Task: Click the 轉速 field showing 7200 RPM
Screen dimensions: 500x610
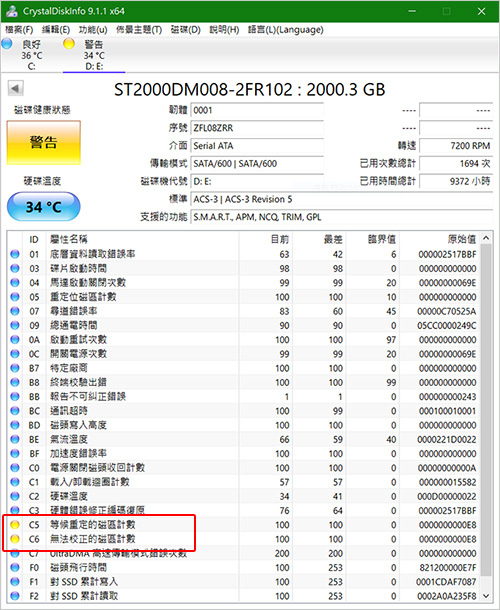Action: point(456,146)
